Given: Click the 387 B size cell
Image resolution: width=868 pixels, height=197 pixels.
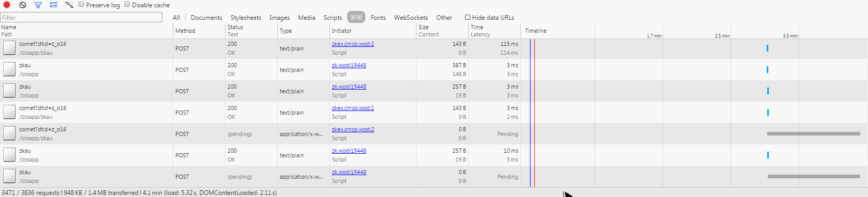Looking at the screenshot, I should tap(459, 65).
